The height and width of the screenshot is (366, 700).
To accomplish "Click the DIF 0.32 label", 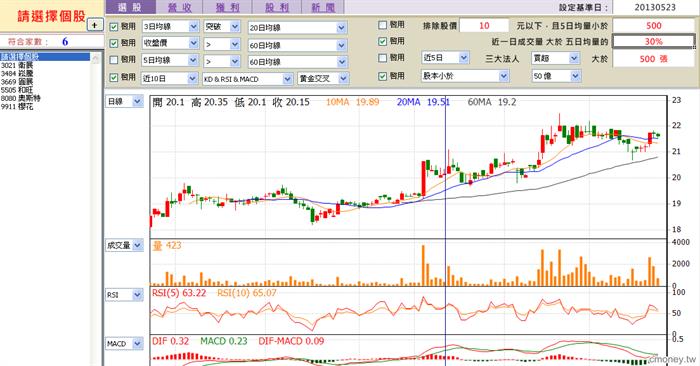I will 171,341.
